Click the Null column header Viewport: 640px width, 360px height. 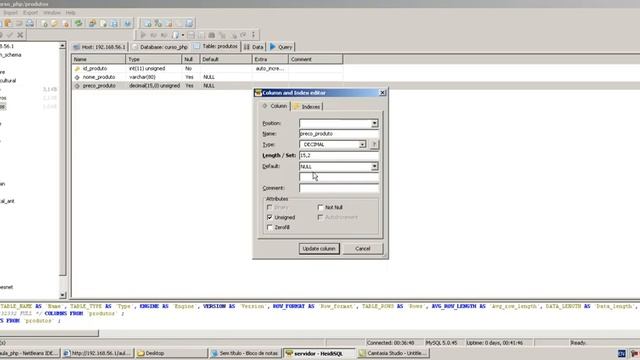click(x=190, y=59)
